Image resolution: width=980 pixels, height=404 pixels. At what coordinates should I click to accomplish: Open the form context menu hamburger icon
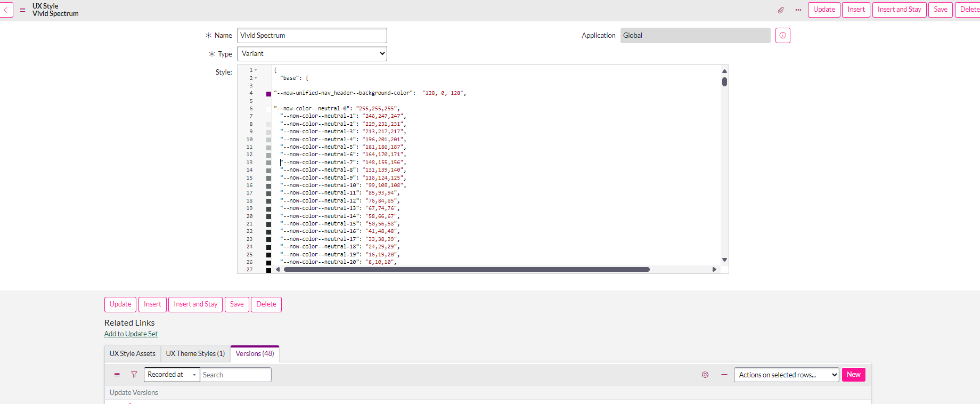point(22,10)
